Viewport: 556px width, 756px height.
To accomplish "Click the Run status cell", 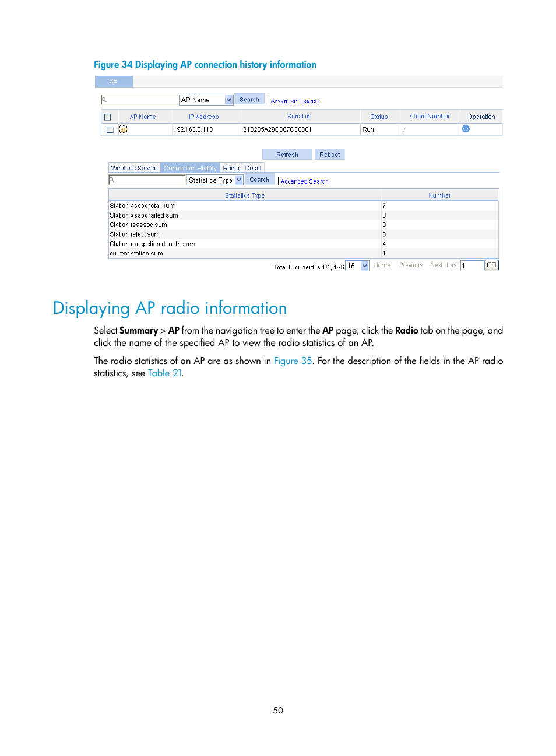I will click(x=368, y=129).
